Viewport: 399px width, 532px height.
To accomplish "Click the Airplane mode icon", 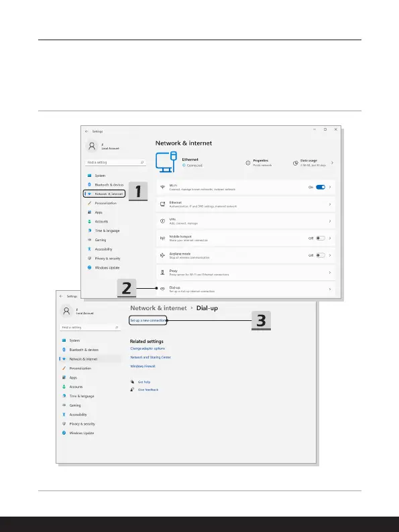I will tap(162, 255).
